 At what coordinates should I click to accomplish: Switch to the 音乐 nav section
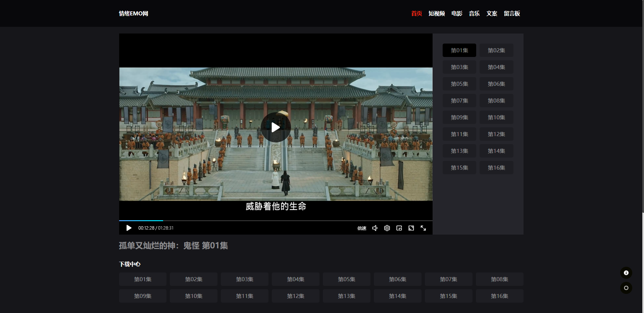coord(474,13)
